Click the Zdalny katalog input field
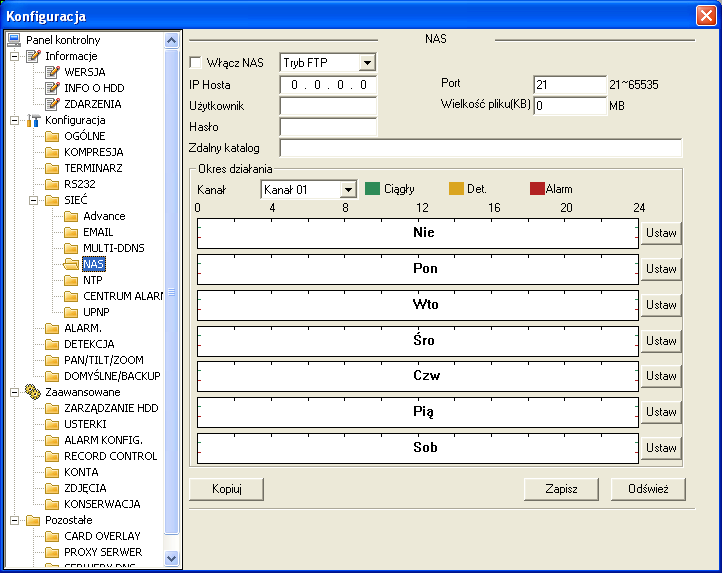 [x=481, y=148]
